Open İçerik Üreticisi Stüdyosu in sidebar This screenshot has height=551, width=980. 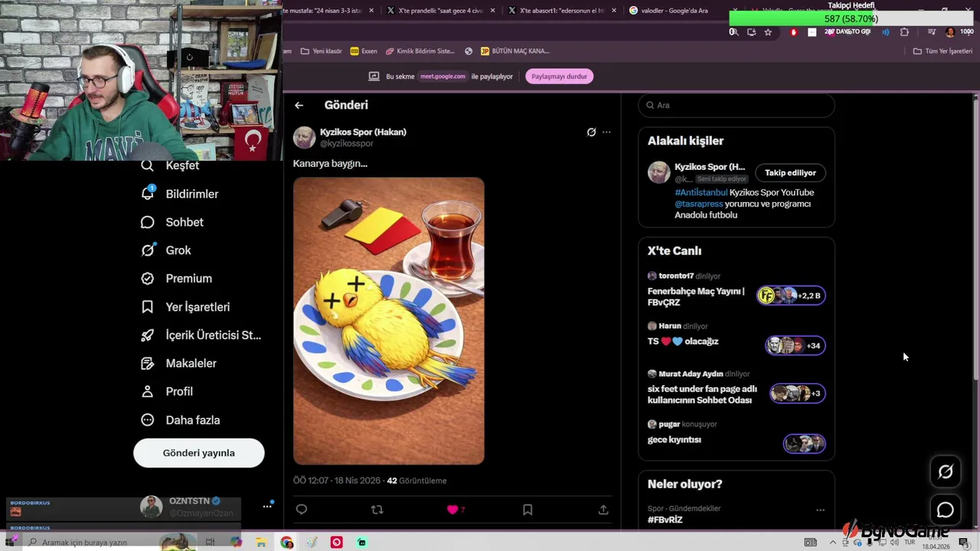(x=201, y=335)
